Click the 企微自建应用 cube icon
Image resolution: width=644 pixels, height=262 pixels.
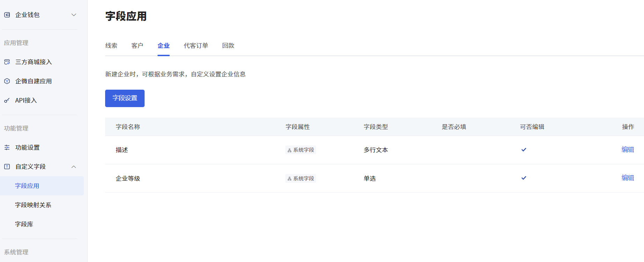[x=7, y=81]
